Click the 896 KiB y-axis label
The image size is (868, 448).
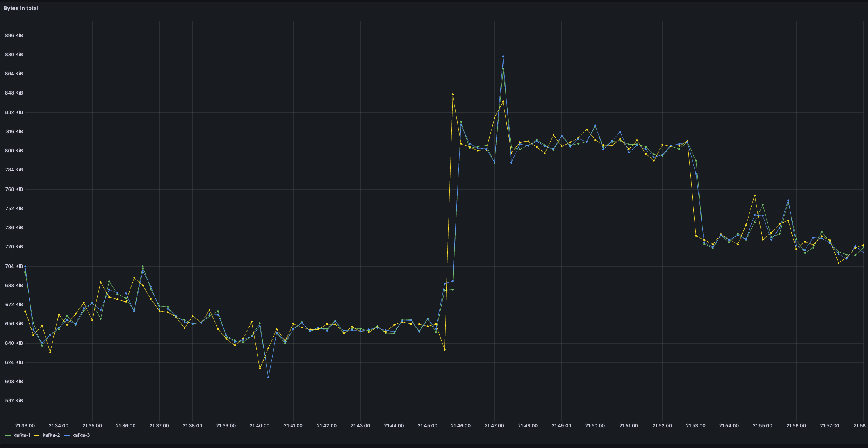tap(14, 36)
